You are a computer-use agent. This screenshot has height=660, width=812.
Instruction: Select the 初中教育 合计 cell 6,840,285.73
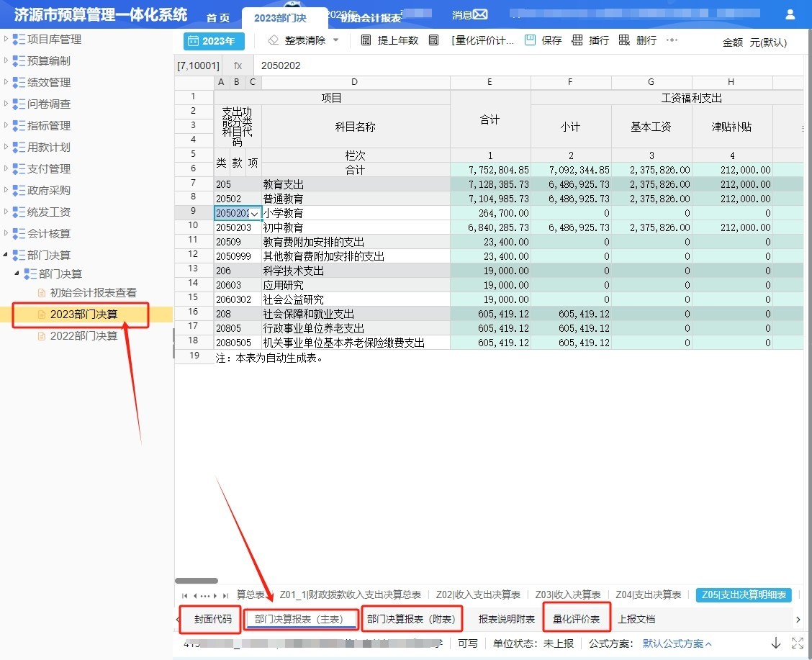click(490, 227)
